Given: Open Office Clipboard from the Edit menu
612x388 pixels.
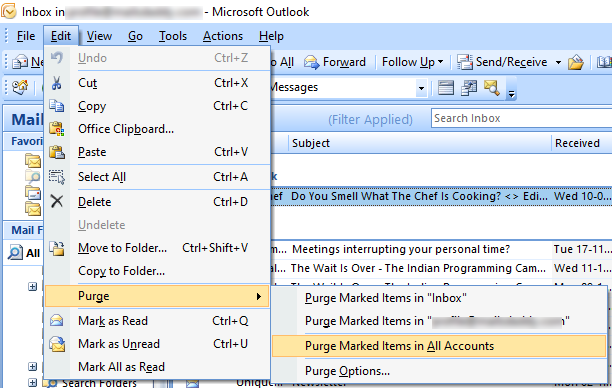Looking at the screenshot, I should (x=157, y=129).
